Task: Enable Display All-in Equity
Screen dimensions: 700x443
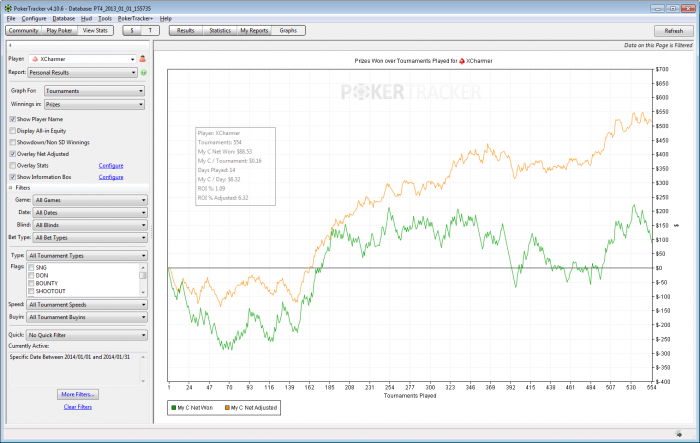Action: pyautogui.click(x=12, y=131)
